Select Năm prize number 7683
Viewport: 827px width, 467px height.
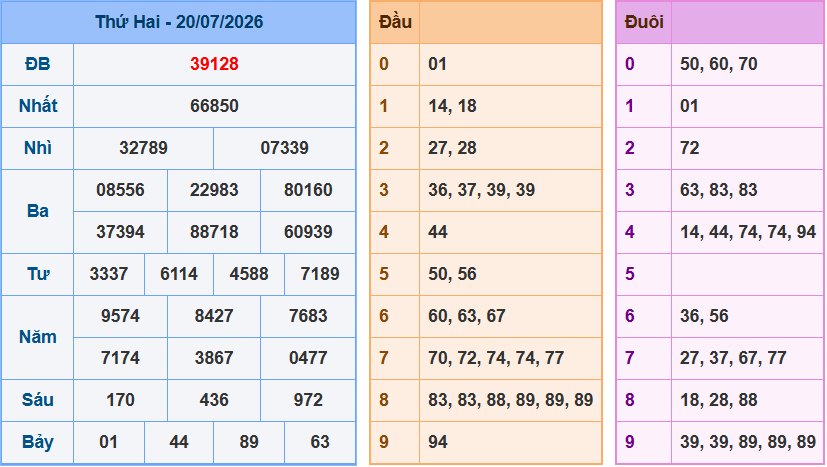[308, 316]
